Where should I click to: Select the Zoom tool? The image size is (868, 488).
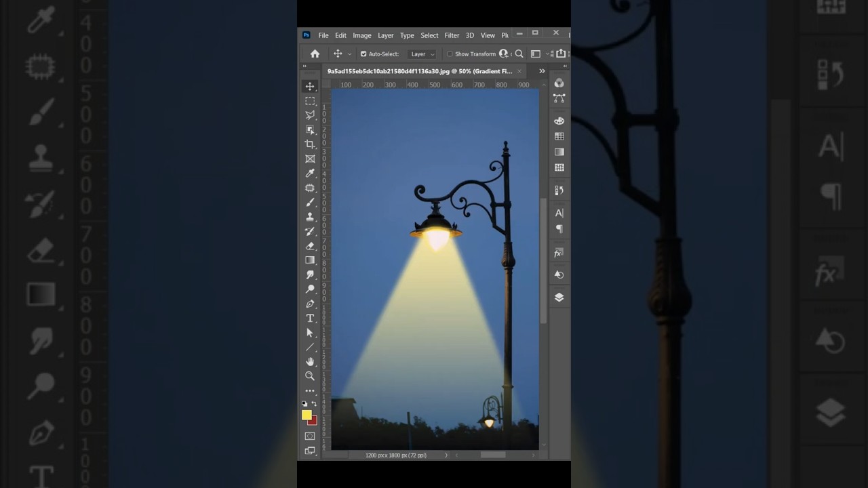point(310,376)
